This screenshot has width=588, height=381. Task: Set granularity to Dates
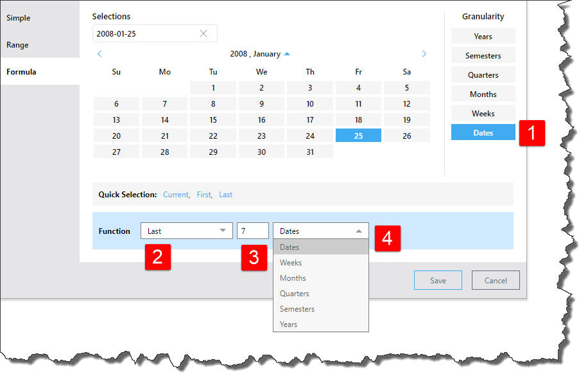(483, 132)
